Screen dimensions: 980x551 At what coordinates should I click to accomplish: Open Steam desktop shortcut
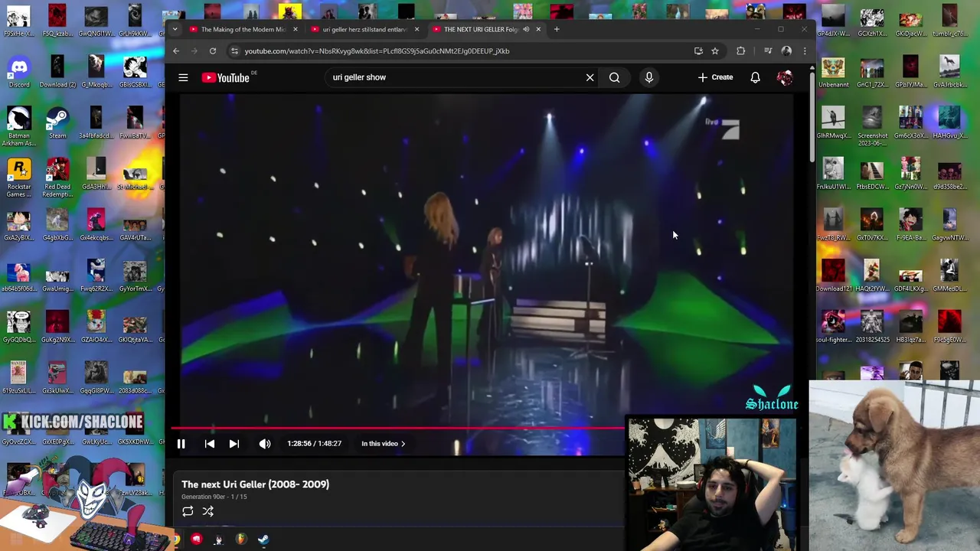[57, 122]
